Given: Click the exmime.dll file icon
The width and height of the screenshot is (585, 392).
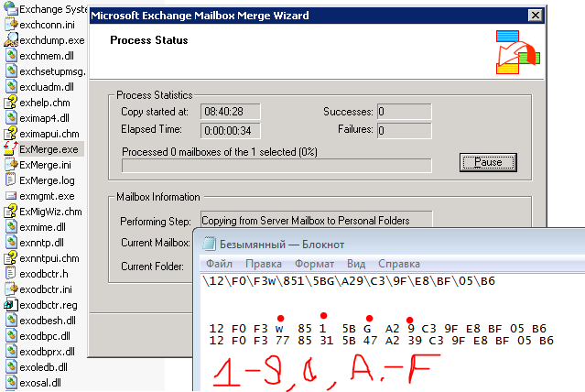Looking at the screenshot, I should [x=11, y=227].
